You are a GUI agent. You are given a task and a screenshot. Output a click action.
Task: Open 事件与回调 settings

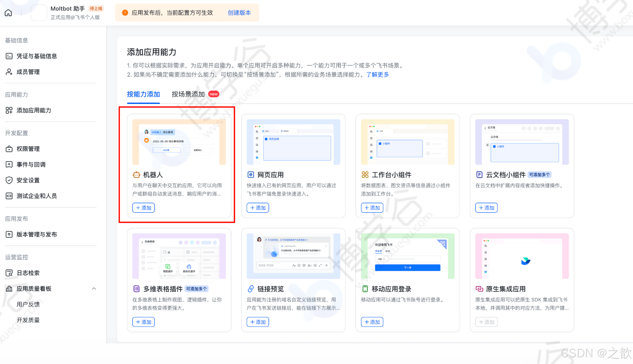coord(31,164)
